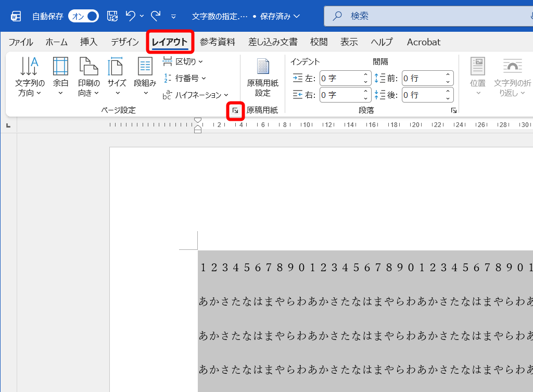
Task: Decrease the spacing after 後 spinner down
Action: (448, 98)
